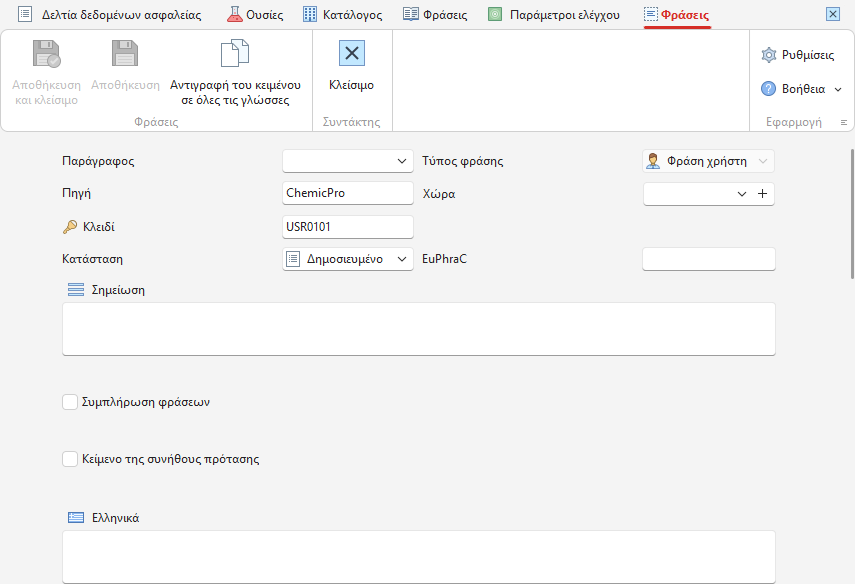Enable the Συμπλήρωση φράσεων checkbox

tap(70, 402)
